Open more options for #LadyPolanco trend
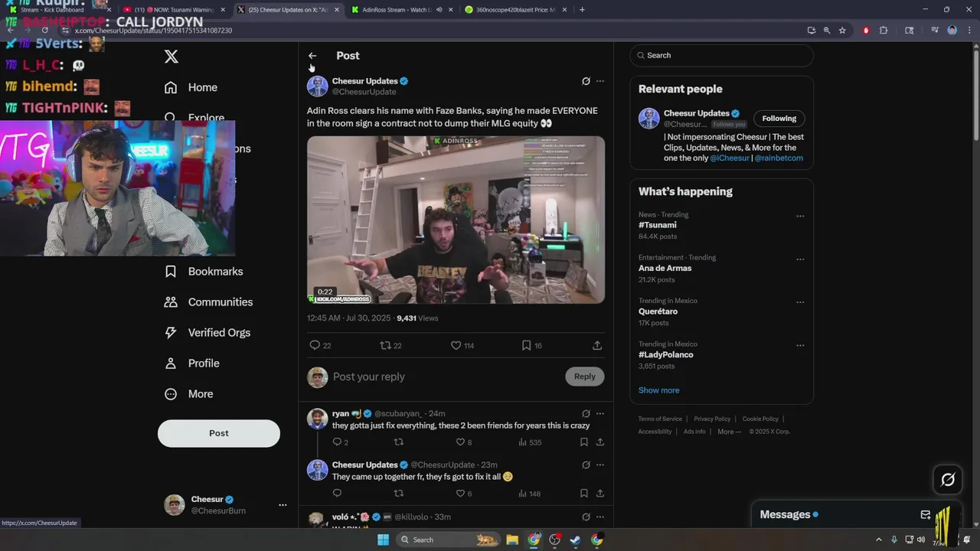 coord(800,346)
